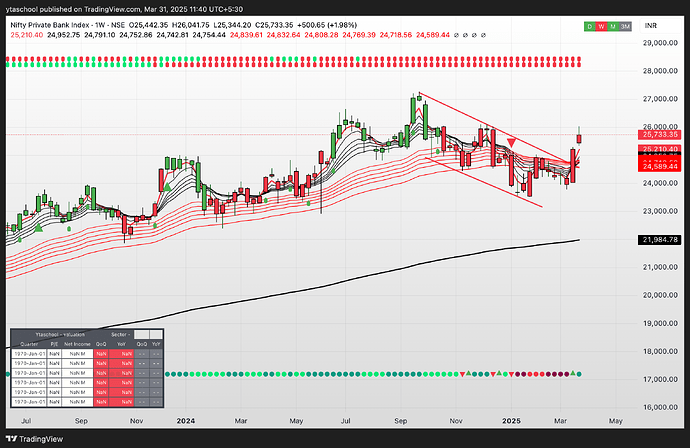The width and height of the screenshot is (690, 448).
Task: Click the 29,000.00 price axis label
Action: [x=660, y=43]
